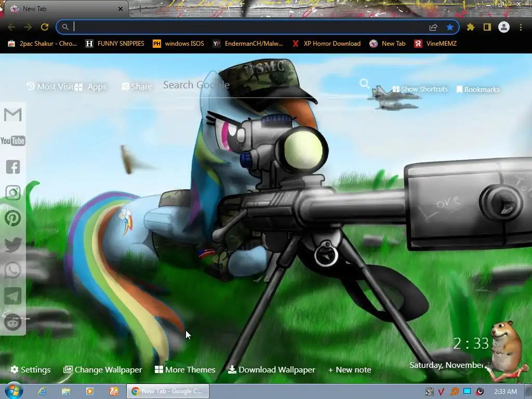Click the share page icon in address bar
Viewport: 532px width, 399px height.
pyautogui.click(x=433, y=27)
